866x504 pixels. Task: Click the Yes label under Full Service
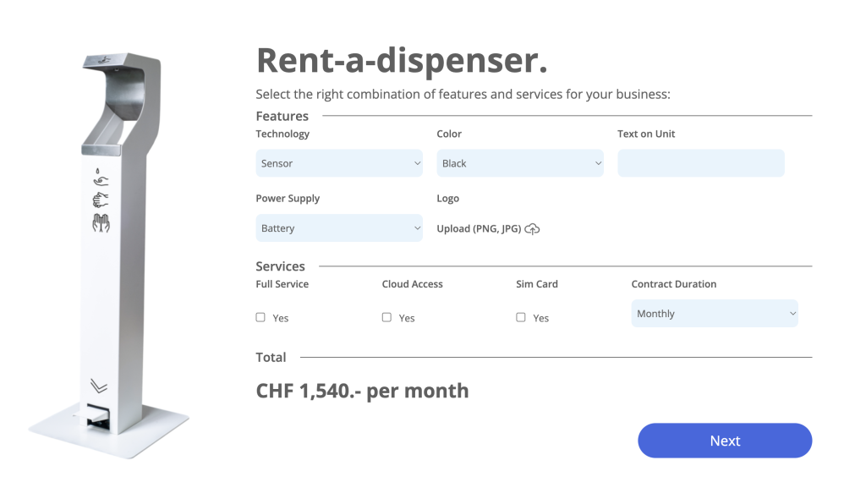[281, 318]
